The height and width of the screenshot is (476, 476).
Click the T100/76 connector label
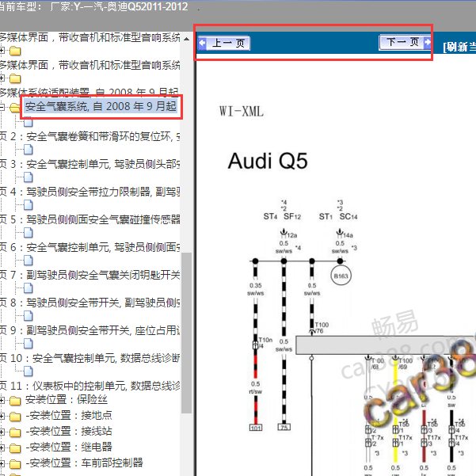point(322,328)
